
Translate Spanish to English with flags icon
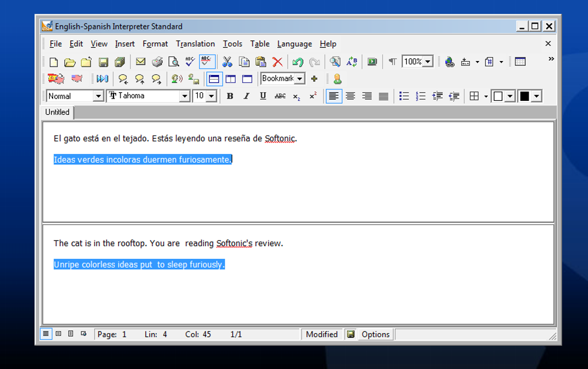[56, 79]
